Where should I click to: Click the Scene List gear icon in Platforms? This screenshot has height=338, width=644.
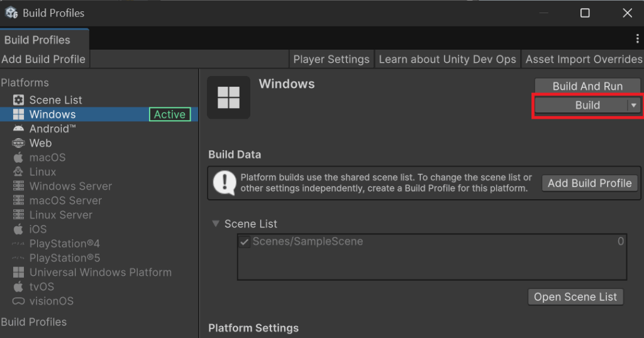click(18, 100)
